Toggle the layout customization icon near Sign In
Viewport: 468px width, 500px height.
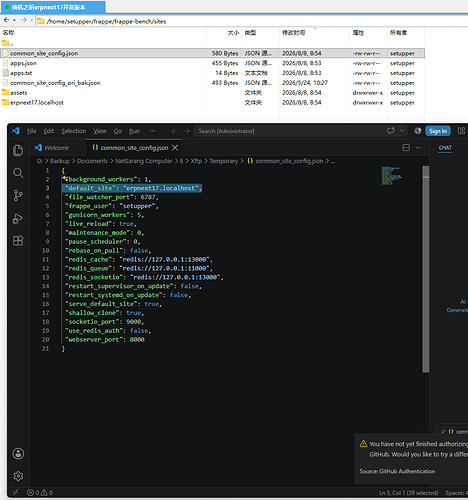click(461, 131)
